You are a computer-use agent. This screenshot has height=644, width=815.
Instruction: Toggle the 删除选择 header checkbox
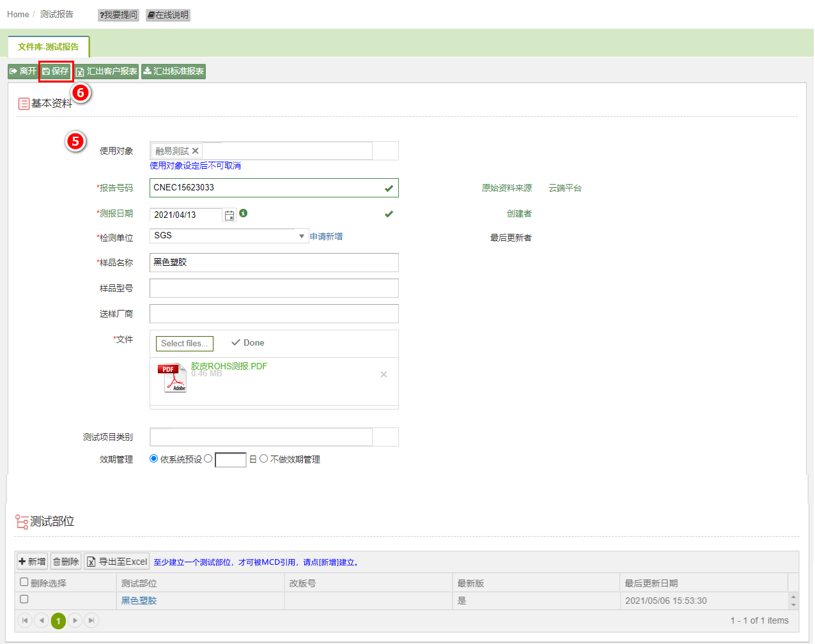click(24, 582)
